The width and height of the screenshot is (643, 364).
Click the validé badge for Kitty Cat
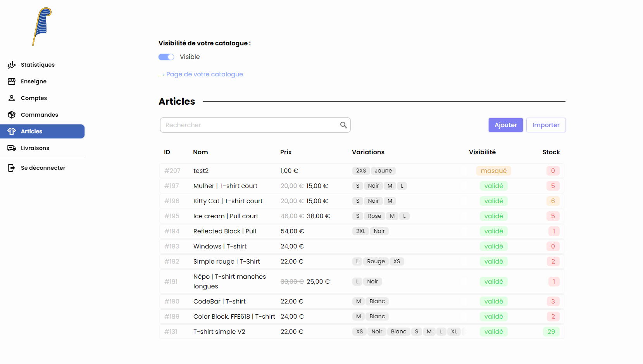click(493, 201)
